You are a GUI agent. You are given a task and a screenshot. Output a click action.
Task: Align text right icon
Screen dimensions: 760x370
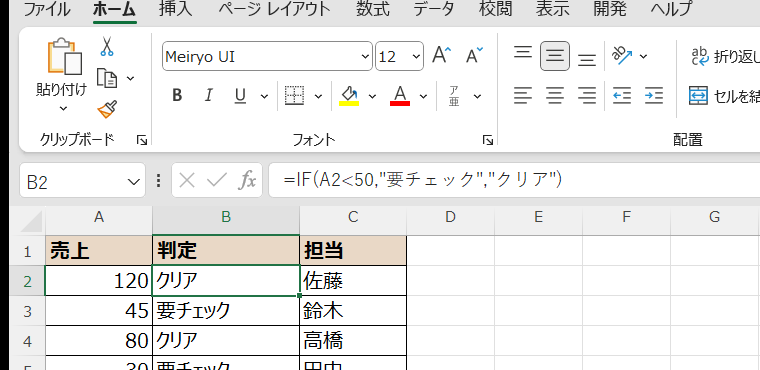(x=586, y=96)
